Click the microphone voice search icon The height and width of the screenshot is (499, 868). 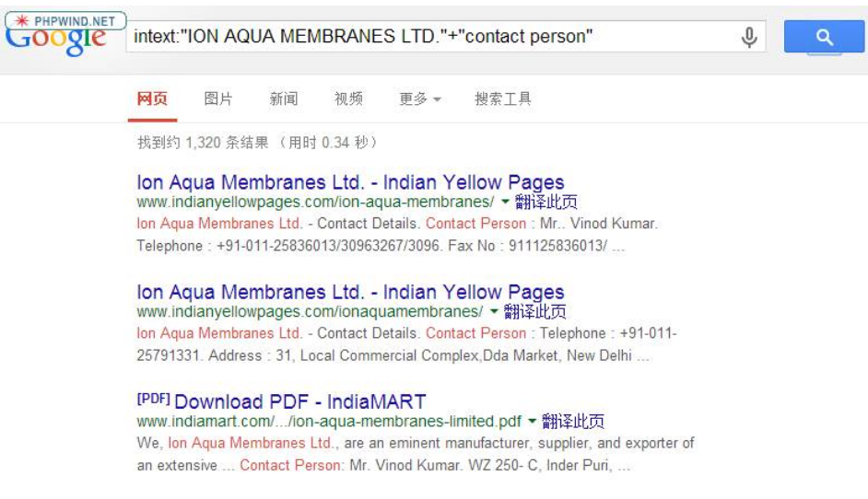pos(748,37)
